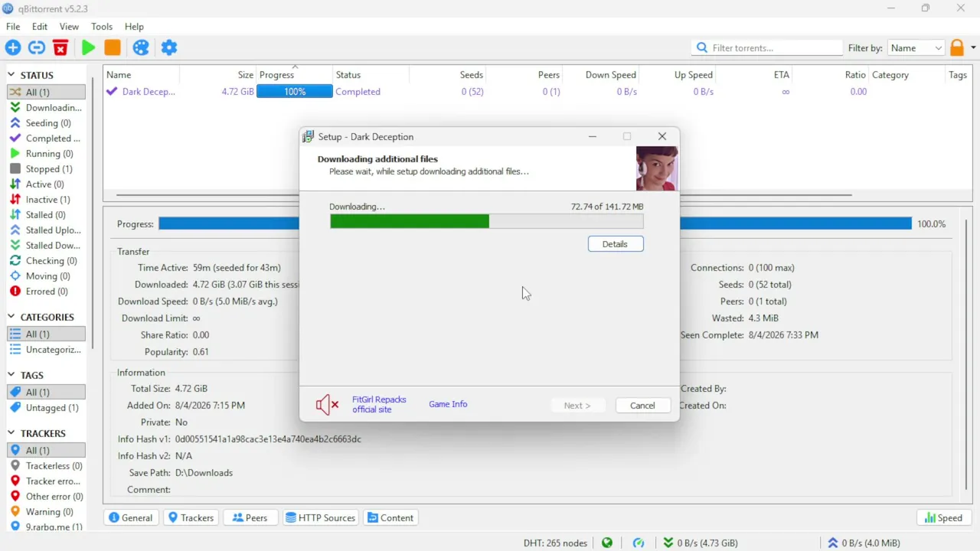This screenshot has height=551, width=980.
Task: Click the green globe connection status icon
Action: pyautogui.click(x=607, y=543)
